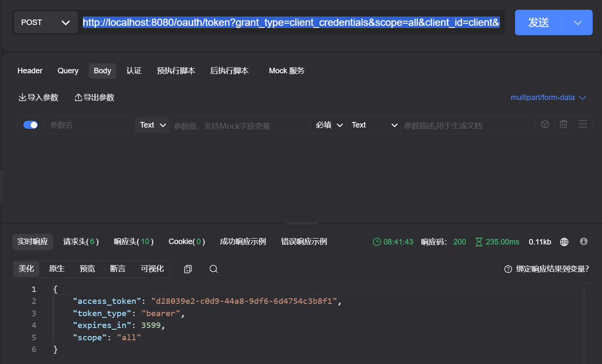602x364 pixels.
Task: Open the Mock 服务 tab
Action: click(x=287, y=71)
